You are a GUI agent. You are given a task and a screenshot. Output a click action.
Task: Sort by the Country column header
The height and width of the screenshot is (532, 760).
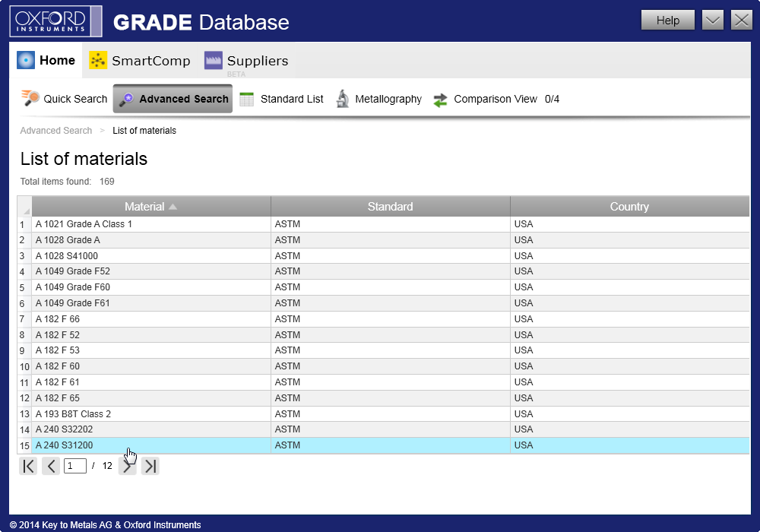pos(629,207)
